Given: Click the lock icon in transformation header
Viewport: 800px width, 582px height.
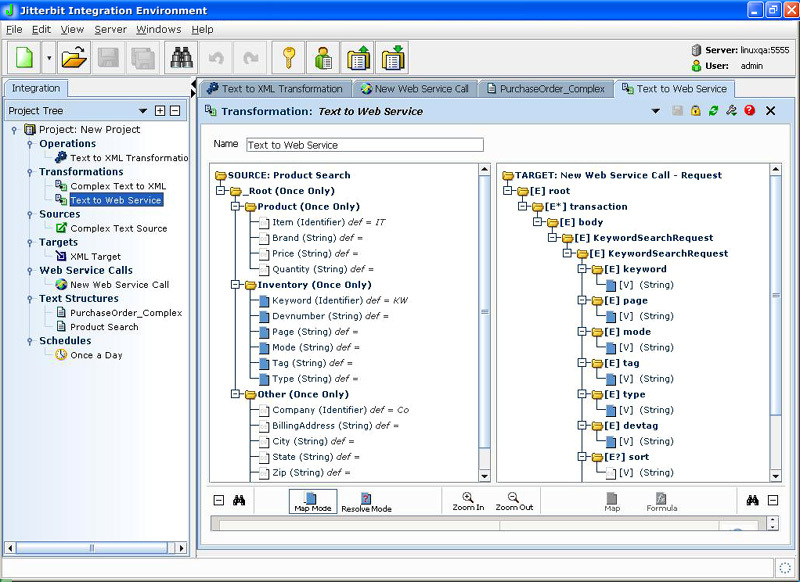Looking at the screenshot, I should point(695,111).
